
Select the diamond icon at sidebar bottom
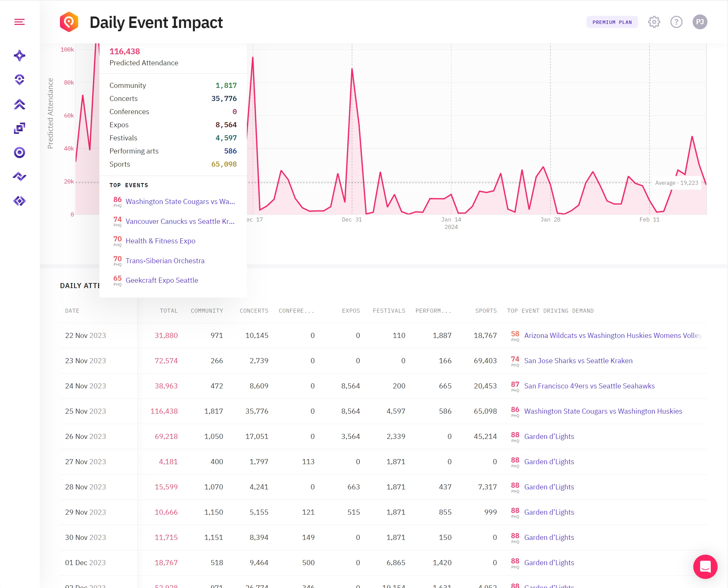point(19,201)
